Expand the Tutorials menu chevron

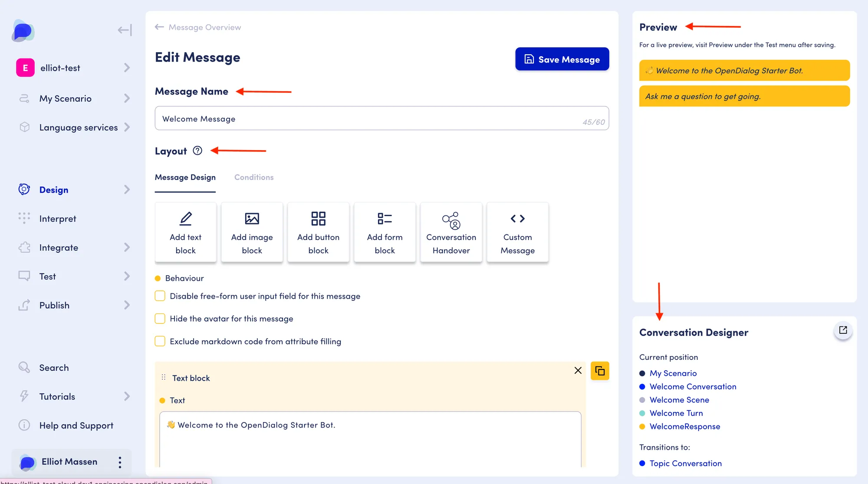point(127,396)
